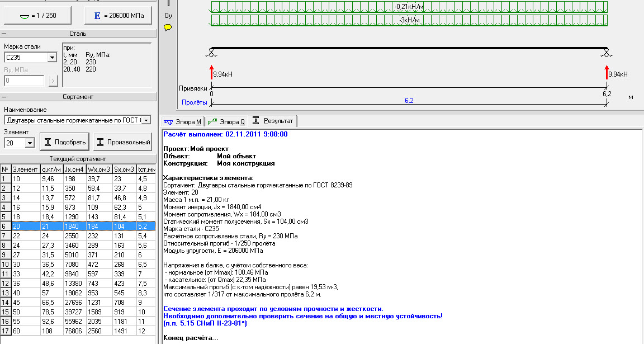This screenshot has height=344, width=644.
Task: Open the deflection limit 1/250 button
Action: point(38,16)
